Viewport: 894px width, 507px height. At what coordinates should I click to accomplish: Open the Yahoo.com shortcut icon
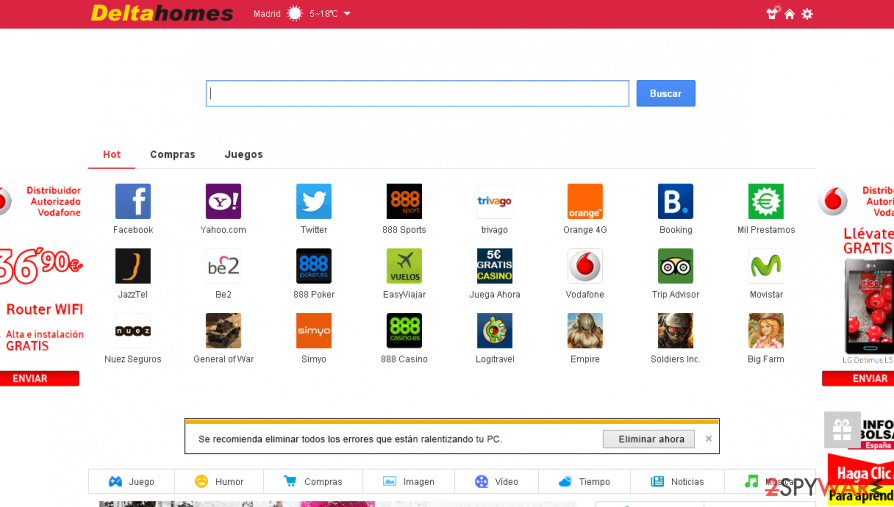click(x=224, y=201)
